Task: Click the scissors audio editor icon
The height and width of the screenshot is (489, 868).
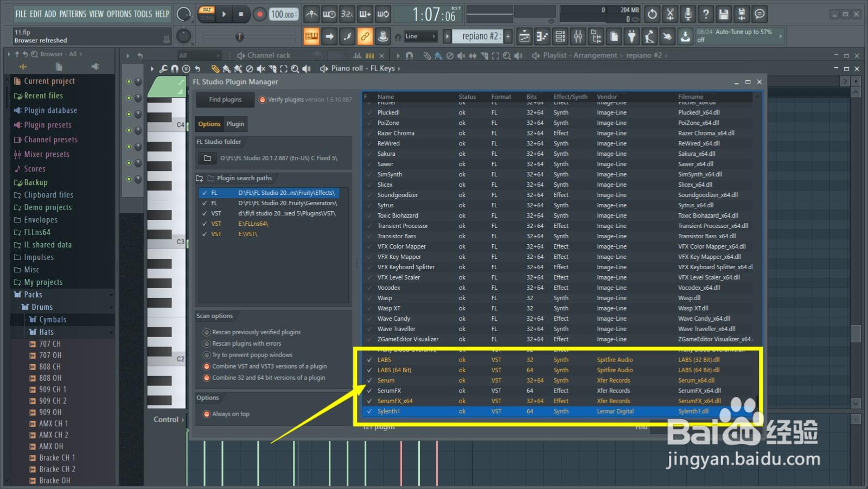Action: (670, 14)
